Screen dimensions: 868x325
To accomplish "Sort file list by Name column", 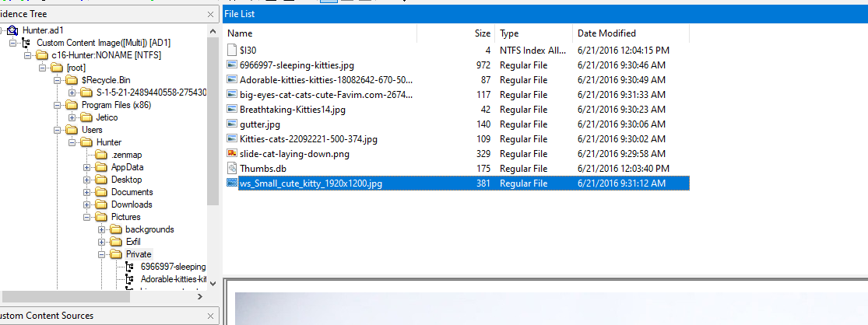I will coord(320,33).
